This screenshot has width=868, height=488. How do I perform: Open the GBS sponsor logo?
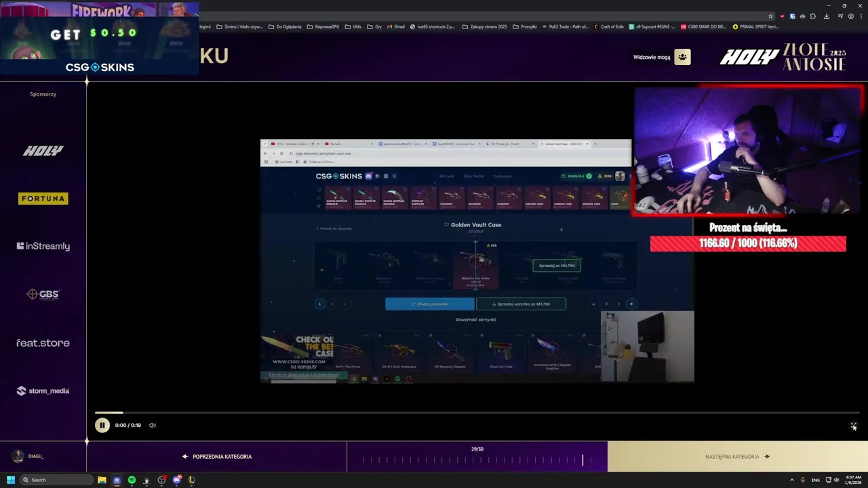pos(43,294)
